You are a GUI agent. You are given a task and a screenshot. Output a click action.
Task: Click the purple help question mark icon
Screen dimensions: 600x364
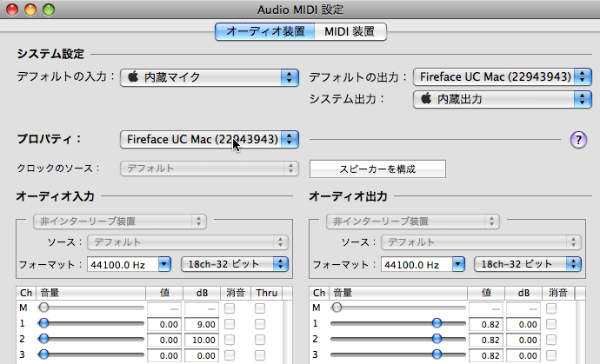[578, 139]
